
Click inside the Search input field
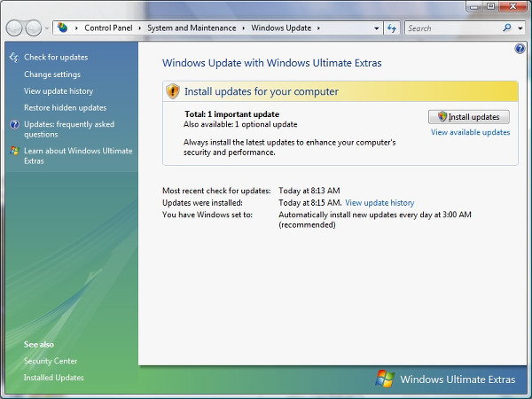(452, 28)
